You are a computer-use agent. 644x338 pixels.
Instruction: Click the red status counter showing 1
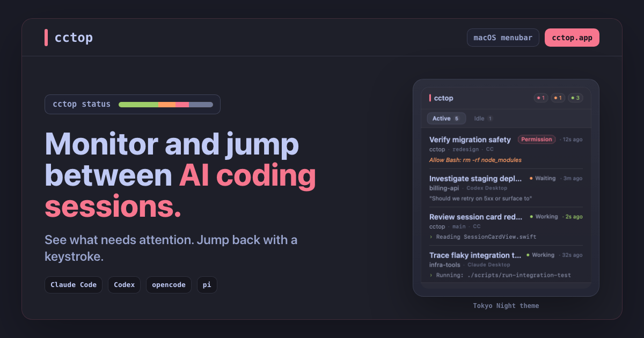pos(541,98)
